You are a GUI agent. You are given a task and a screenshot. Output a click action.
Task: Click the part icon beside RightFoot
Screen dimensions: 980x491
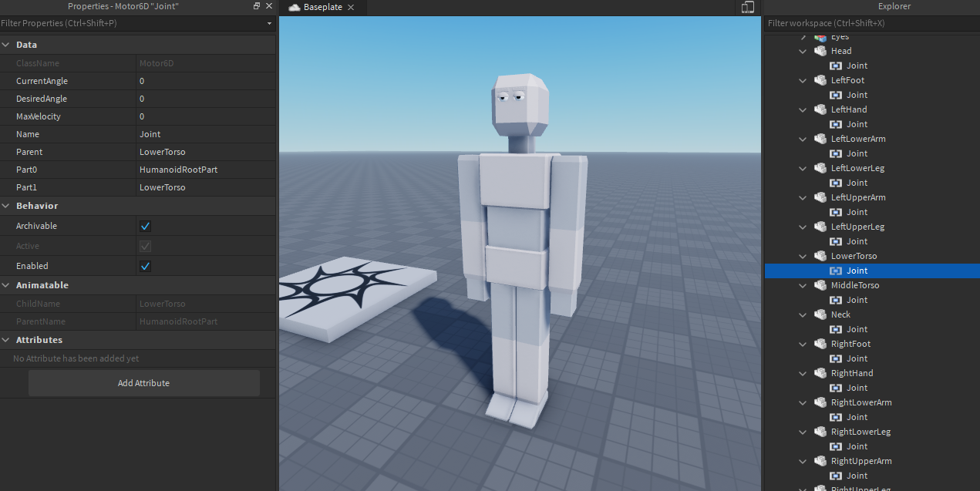pyautogui.click(x=820, y=344)
